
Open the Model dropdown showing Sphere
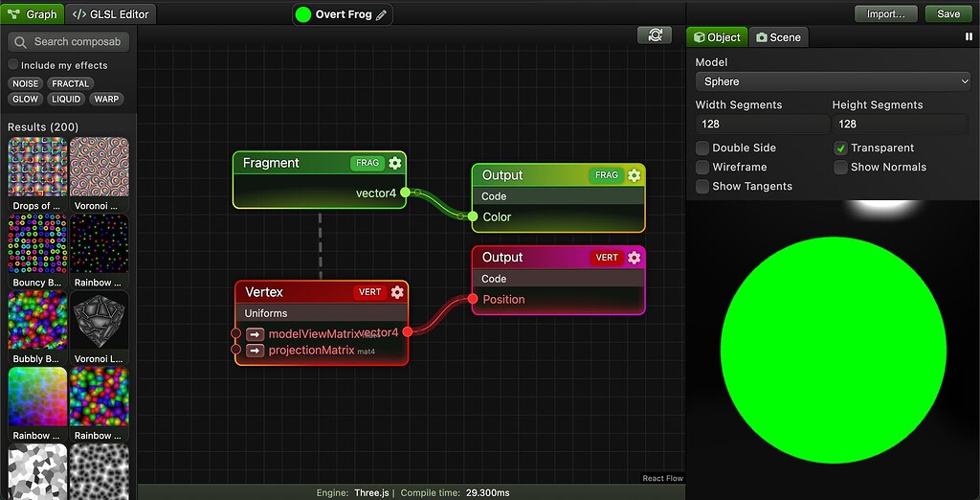point(833,81)
